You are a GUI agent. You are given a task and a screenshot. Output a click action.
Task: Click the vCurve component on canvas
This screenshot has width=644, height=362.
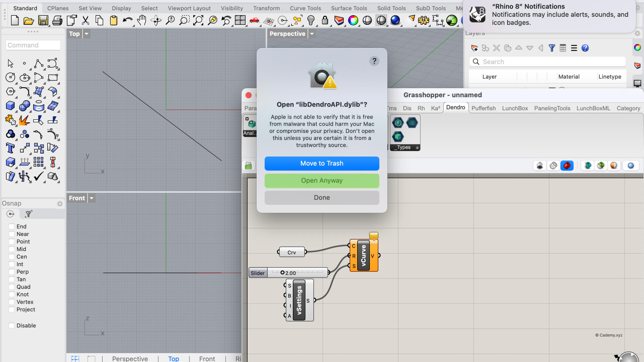click(x=364, y=255)
